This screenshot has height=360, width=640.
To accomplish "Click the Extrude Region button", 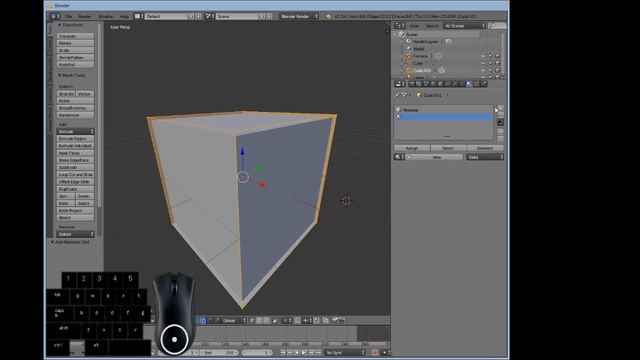I will coord(76,139).
